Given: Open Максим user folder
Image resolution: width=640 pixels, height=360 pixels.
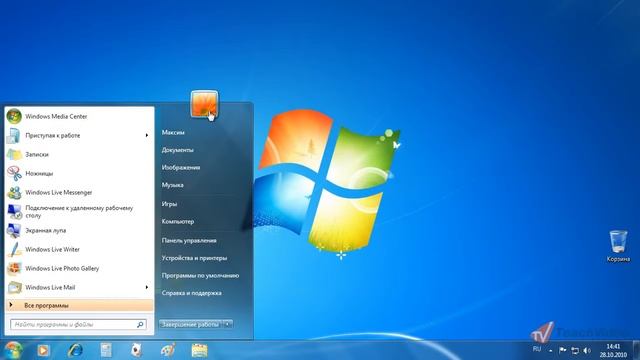Looking at the screenshot, I should pyautogui.click(x=173, y=132).
